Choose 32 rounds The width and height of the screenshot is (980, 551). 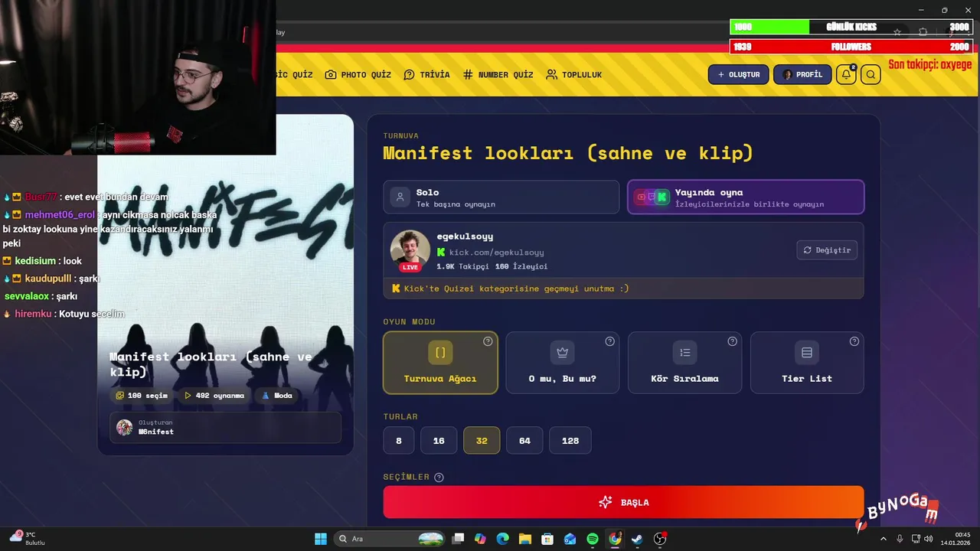(482, 441)
